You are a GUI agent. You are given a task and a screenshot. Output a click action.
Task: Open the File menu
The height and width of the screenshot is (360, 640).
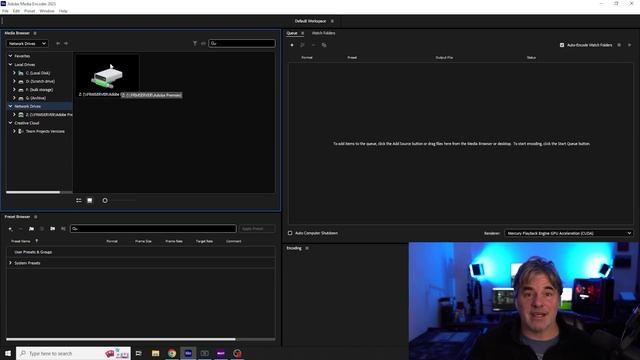[5, 11]
